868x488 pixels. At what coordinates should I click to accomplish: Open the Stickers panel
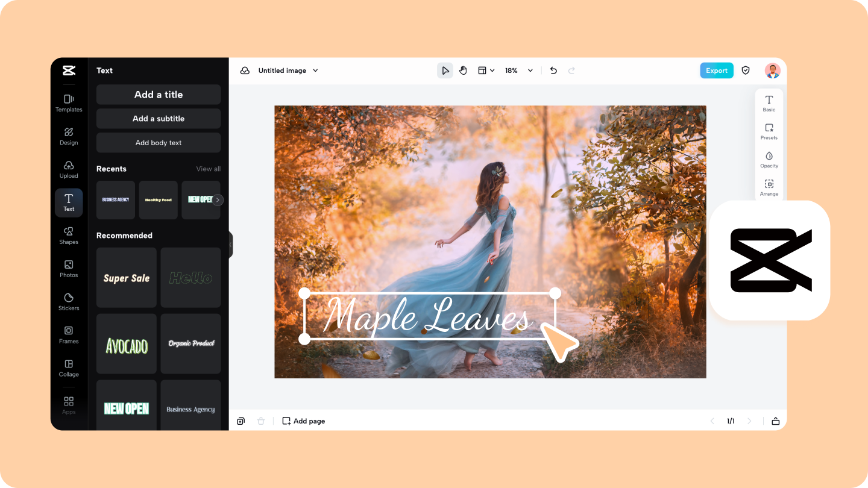click(69, 302)
